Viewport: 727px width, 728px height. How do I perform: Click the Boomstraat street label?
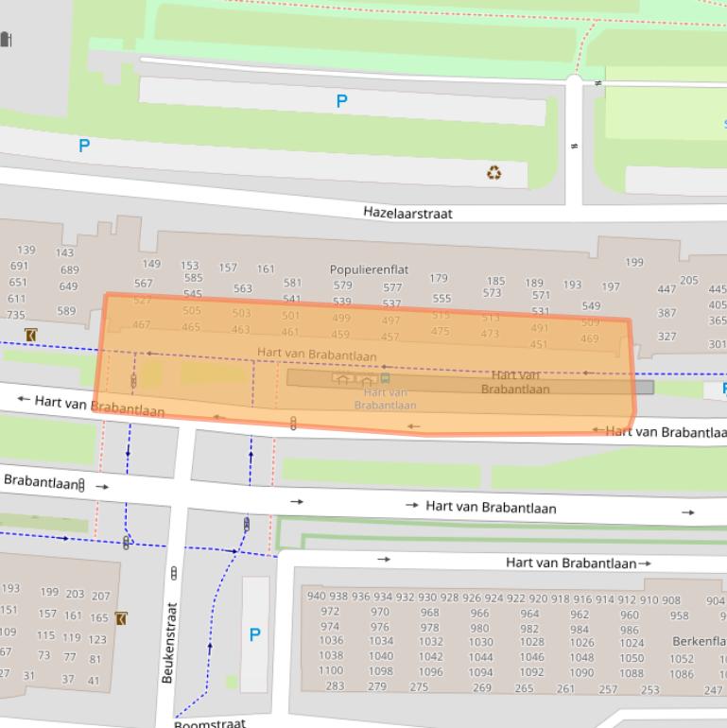[x=210, y=723]
